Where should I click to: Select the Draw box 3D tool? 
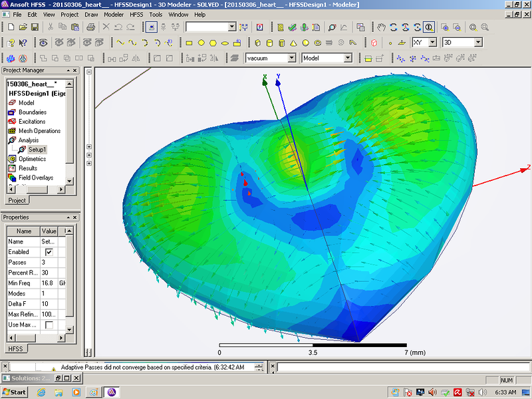[258, 43]
